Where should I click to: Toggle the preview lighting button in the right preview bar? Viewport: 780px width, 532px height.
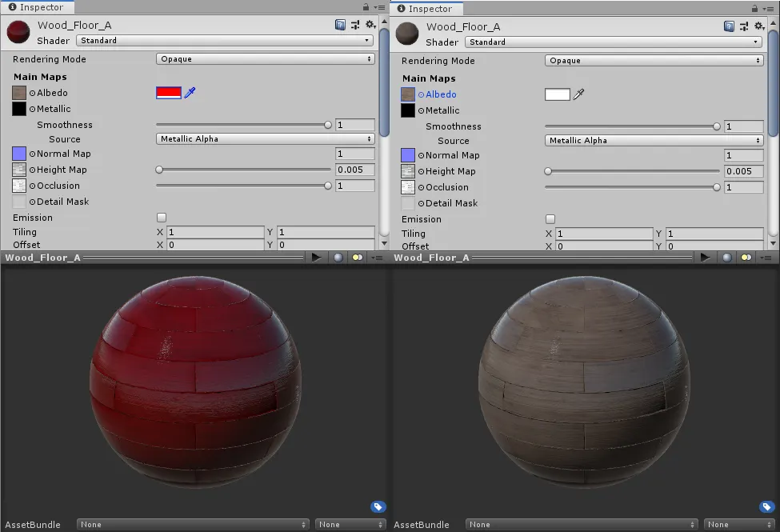pos(746,258)
